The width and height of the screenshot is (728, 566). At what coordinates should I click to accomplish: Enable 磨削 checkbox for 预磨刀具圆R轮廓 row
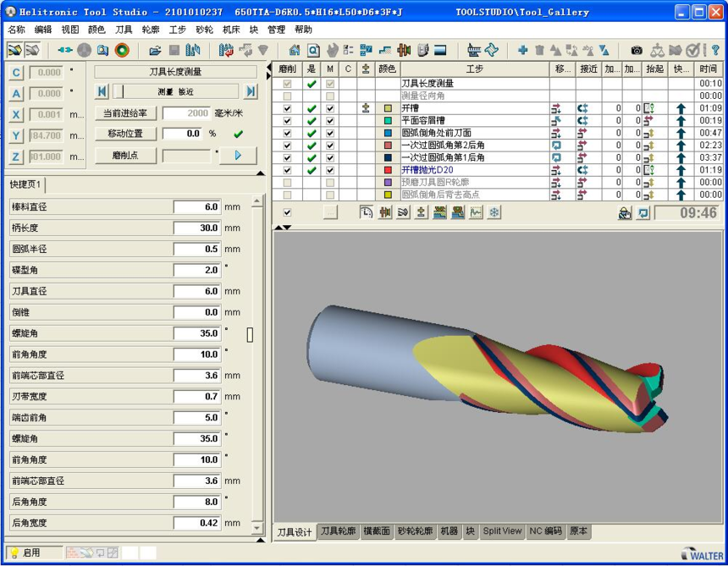288,183
